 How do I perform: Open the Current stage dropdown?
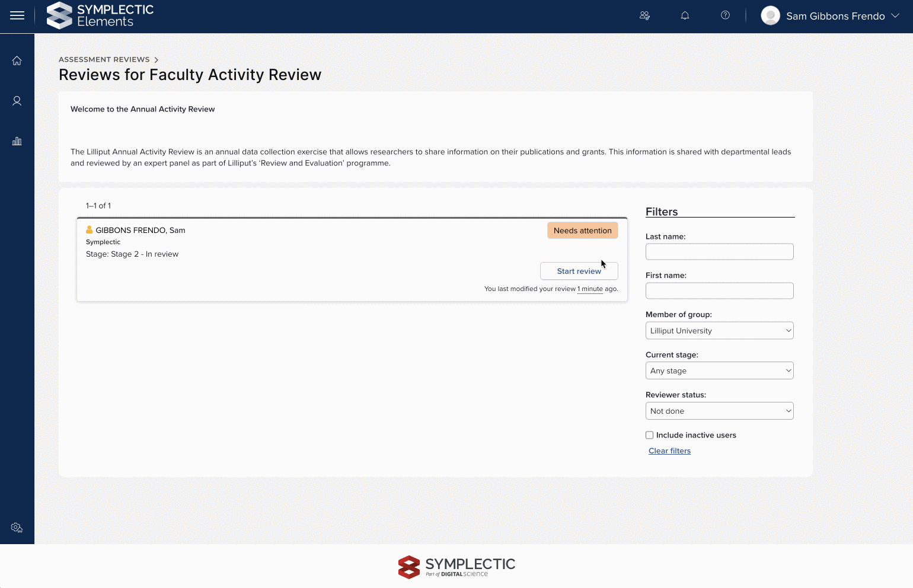point(719,371)
